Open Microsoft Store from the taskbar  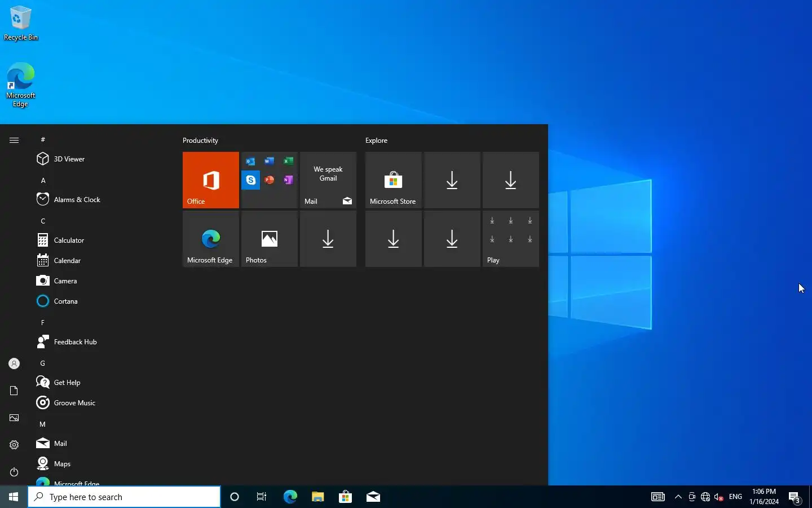(345, 497)
